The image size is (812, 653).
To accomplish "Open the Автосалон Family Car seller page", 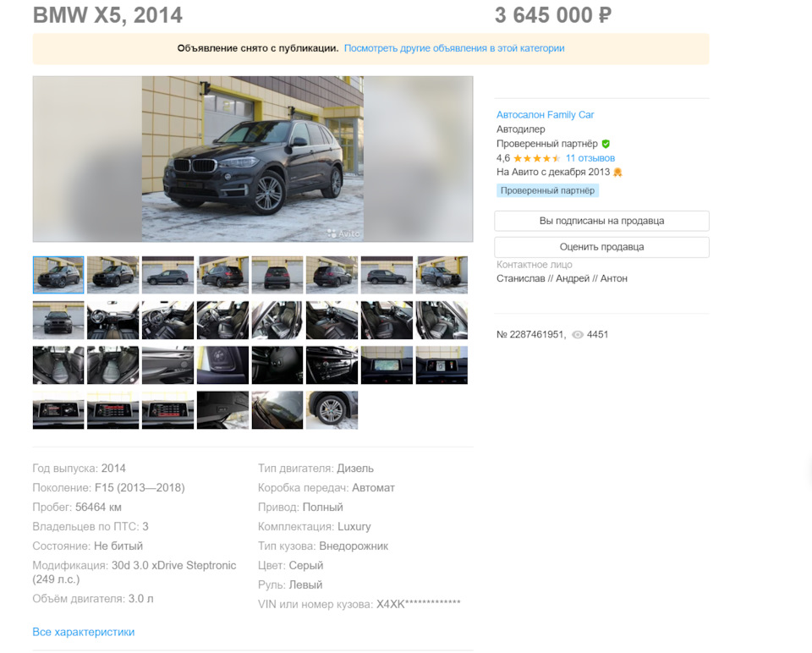I will pyautogui.click(x=545, y=114).
